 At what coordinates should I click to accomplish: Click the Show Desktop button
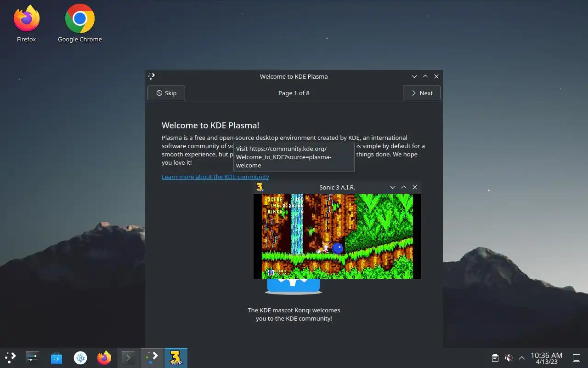(577, 357)
